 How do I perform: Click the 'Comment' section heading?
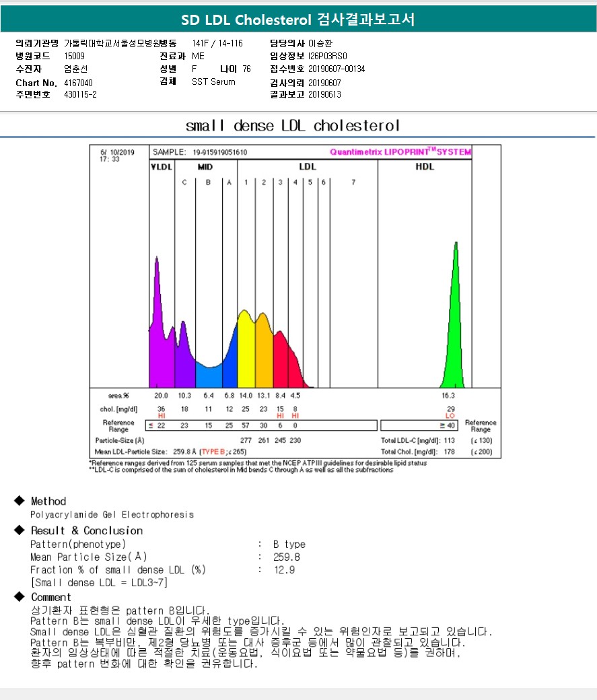[x=51, y=597]
